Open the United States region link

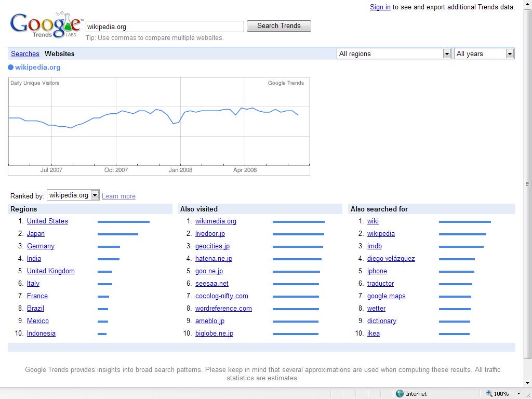47,221
